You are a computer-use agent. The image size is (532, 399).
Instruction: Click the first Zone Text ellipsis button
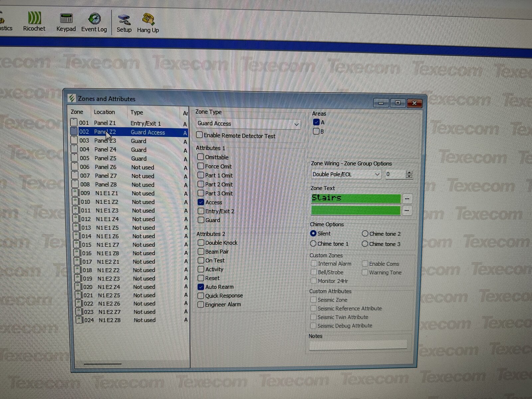coord(407,199)
